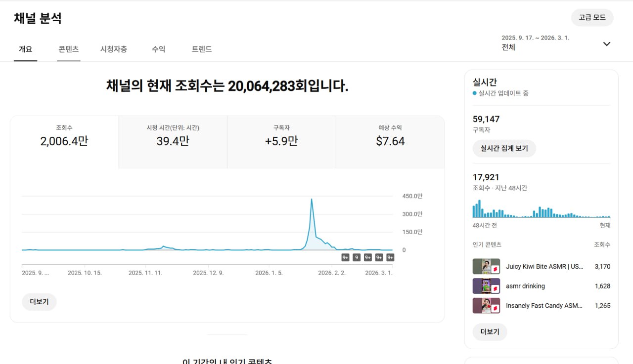Click 더보기 button under the views chart

(x=39, y=302)
